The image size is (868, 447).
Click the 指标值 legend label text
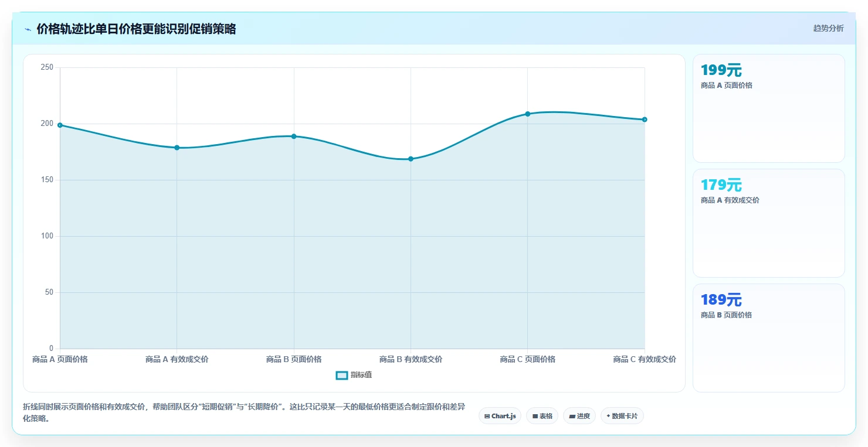361,375
